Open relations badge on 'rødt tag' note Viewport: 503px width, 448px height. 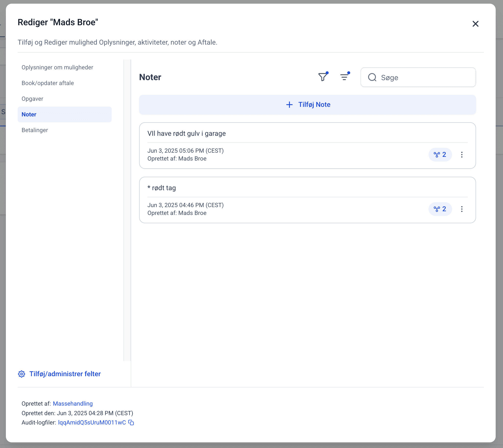tap(440, 209)
